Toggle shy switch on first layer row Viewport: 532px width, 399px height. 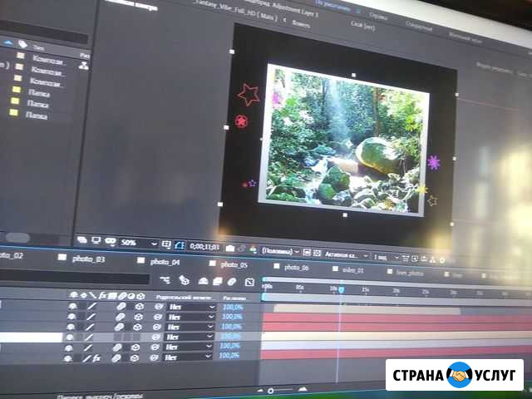72,307
